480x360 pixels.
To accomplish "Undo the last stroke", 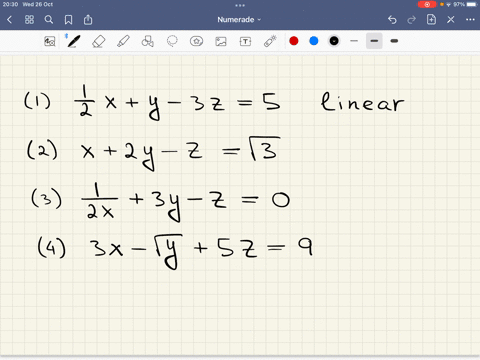I will [x=392, y=20].
